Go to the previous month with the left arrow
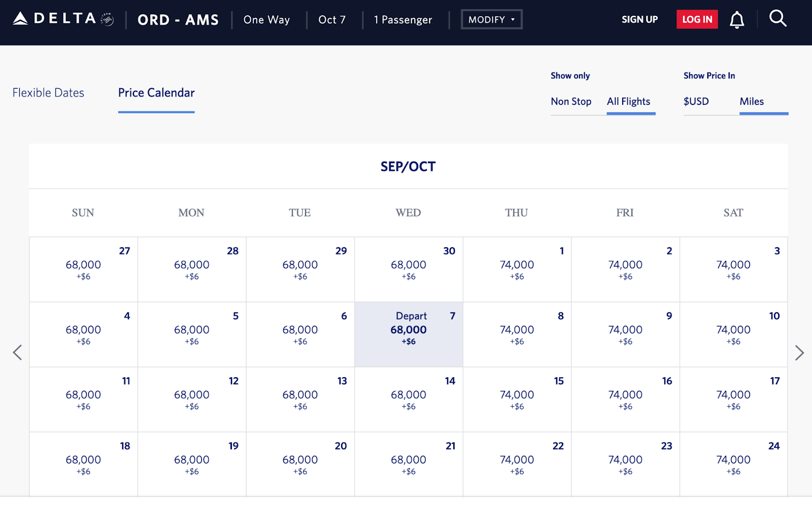This screenshot has height=506, width=812. [18, 352]
